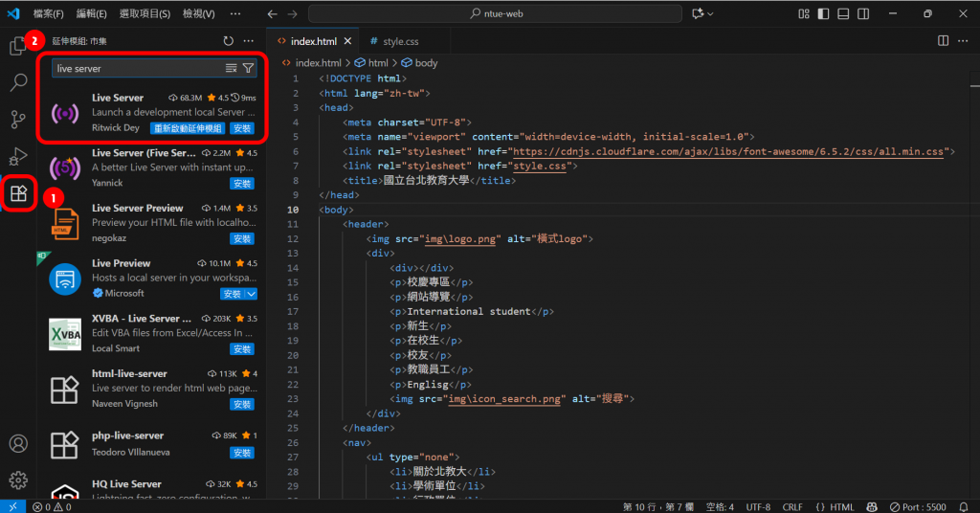Click Copilot status icon in status bar

(x=872, y=506)
